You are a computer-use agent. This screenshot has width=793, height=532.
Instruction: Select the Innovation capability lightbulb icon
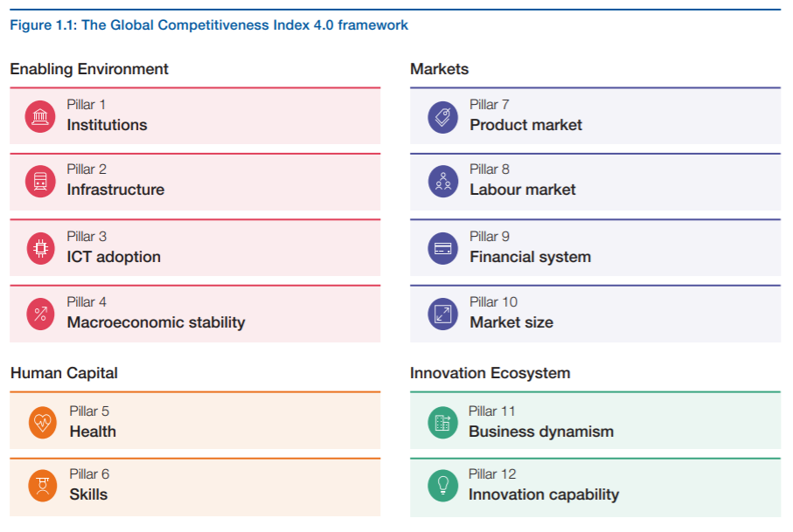442,486
